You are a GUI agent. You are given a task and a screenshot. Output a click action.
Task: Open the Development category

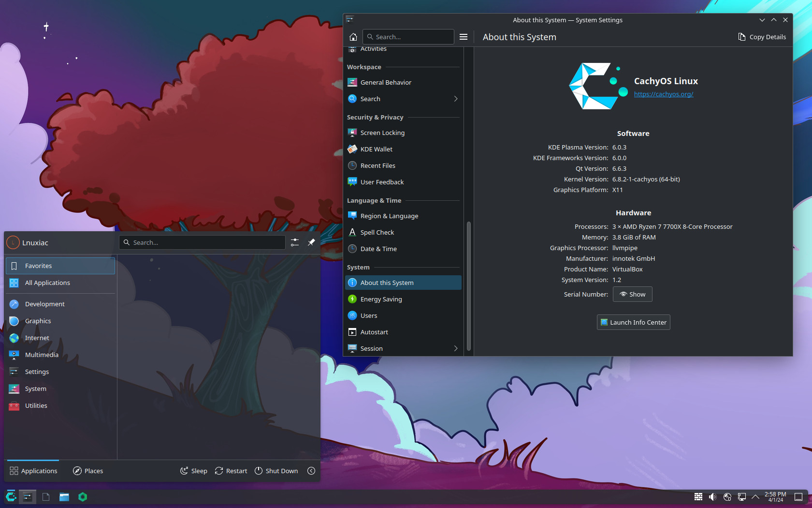(60, 304)
